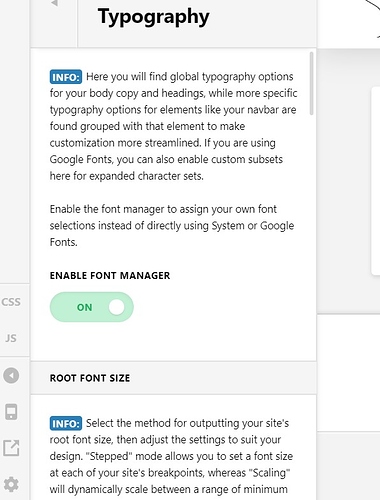Click the Typography panel title

(153, 17)
